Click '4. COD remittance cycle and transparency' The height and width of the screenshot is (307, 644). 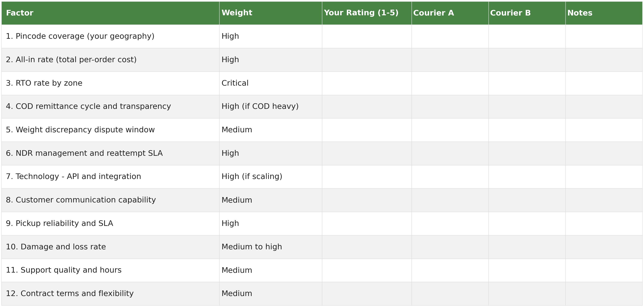(110, 106)
